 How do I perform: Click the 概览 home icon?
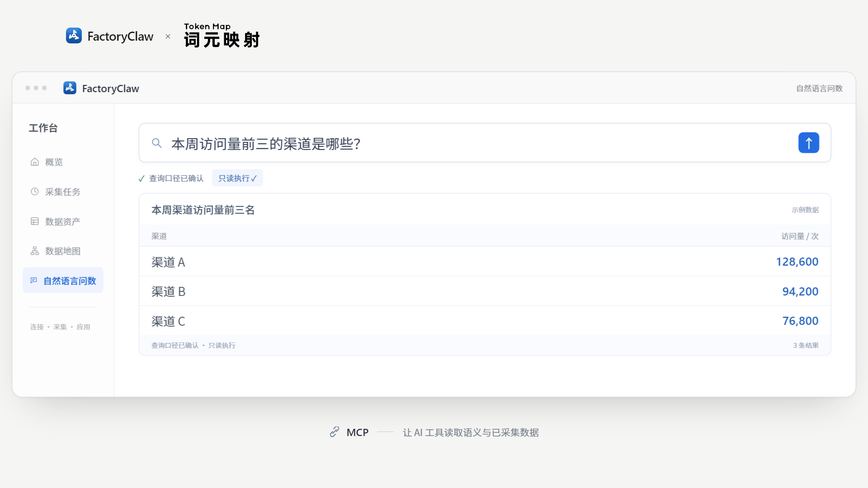tap(35, 162)
